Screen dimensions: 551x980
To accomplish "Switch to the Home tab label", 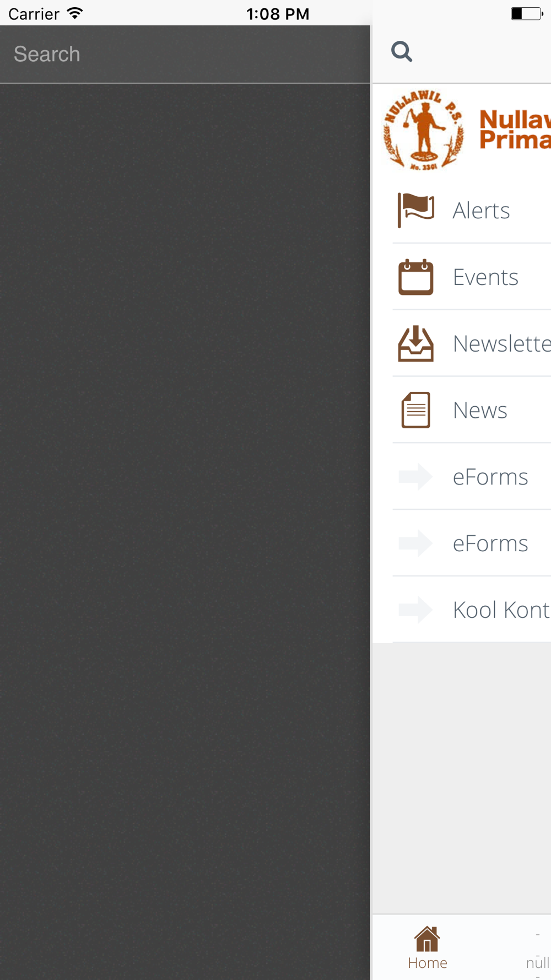I will (x=428, y=963).
